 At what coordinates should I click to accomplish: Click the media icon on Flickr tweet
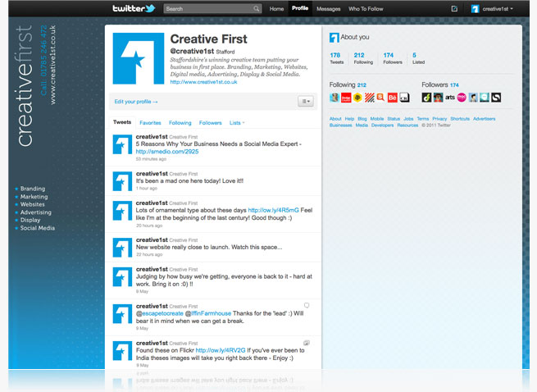tap(307, 343)
